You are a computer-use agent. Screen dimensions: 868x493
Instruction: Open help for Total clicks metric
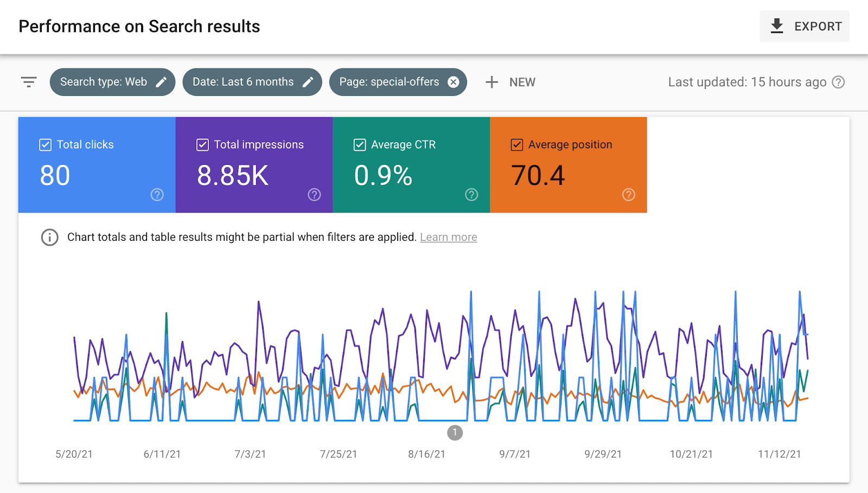(157, 195)
